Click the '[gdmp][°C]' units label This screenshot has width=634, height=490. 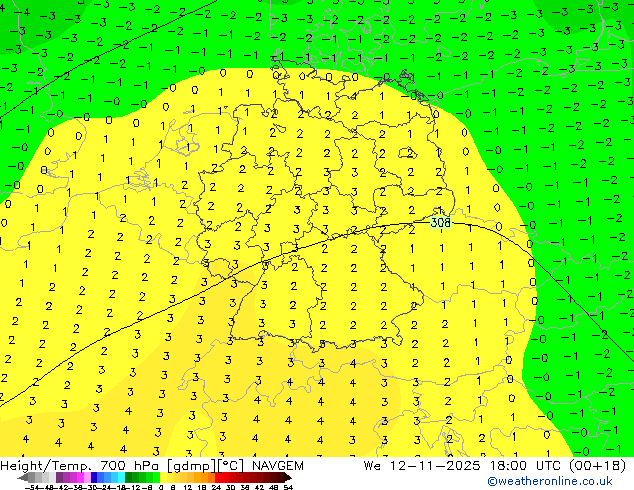click(x=205, y=466)
